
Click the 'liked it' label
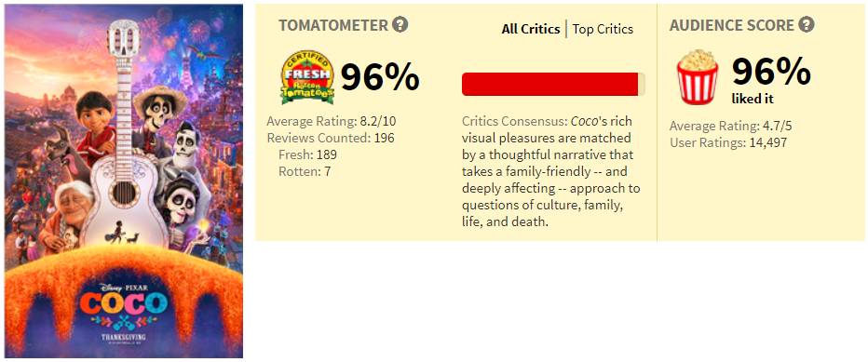(x=752, y=100)
